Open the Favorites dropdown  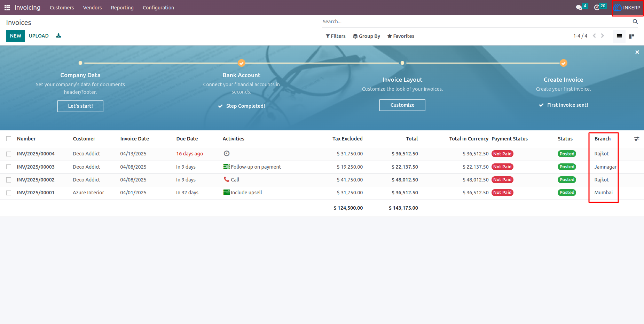[x=401, y=36]
